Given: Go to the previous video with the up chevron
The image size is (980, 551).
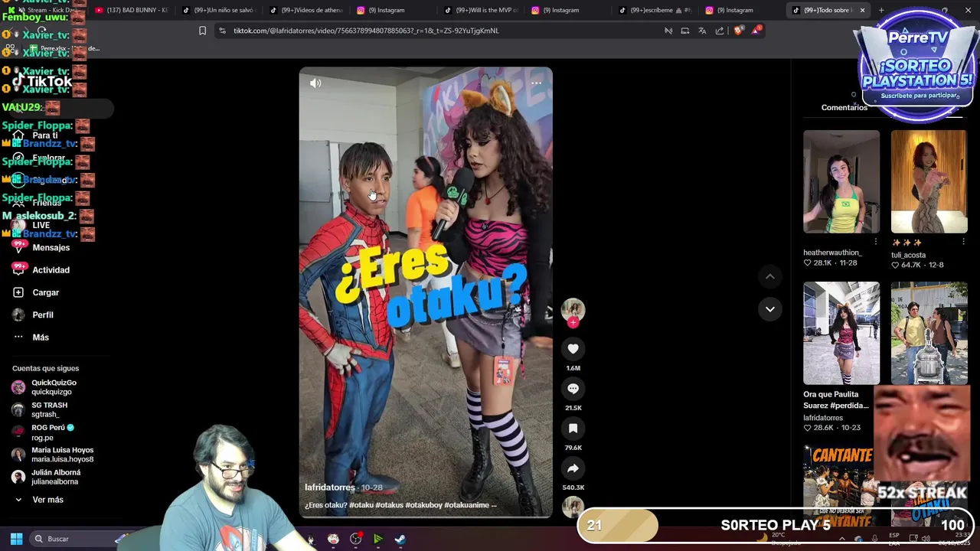Looking at the screenshot, I should pyautogui.click(x=770, y=276).
